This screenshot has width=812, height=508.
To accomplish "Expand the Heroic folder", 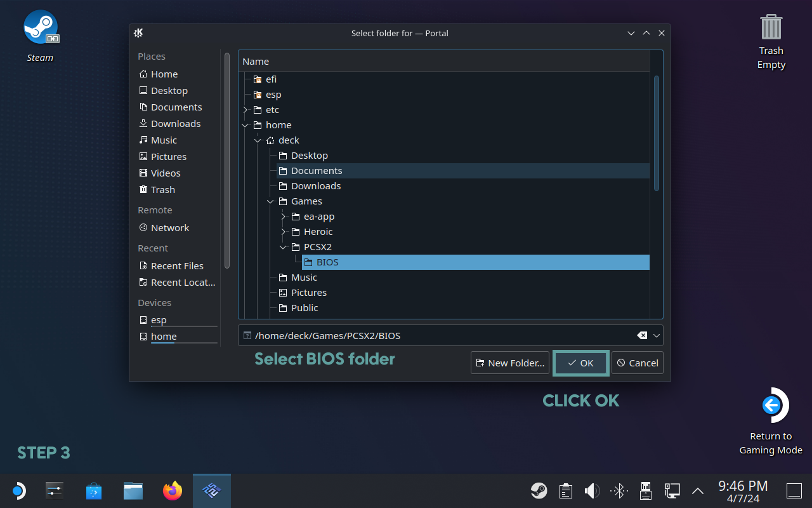I will click(x=284, y=232).
